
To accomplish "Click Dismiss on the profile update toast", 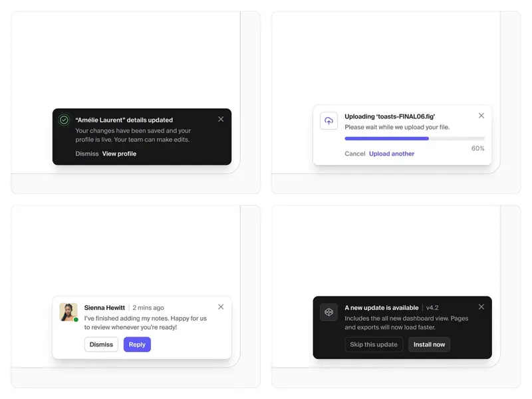I will (86, 154).
